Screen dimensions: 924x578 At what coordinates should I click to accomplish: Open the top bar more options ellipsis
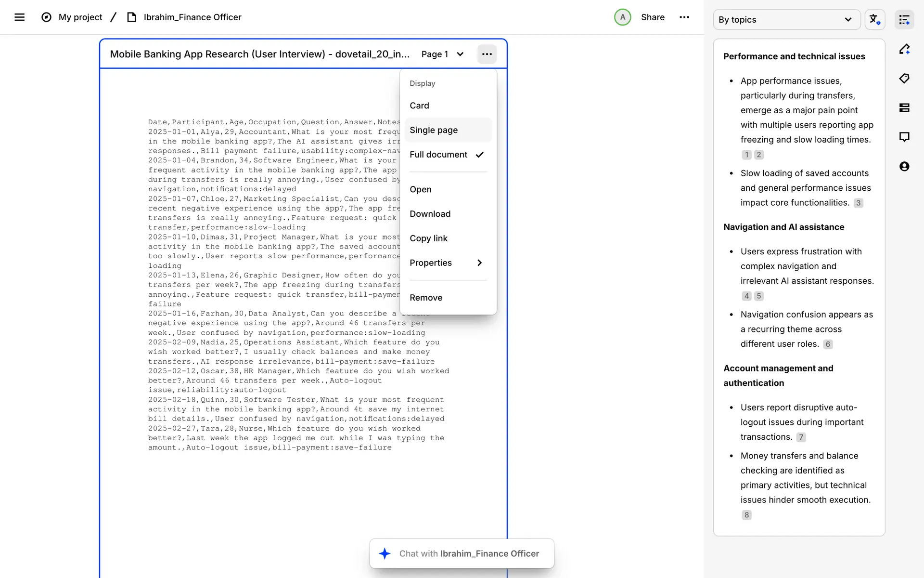[684, 17]
